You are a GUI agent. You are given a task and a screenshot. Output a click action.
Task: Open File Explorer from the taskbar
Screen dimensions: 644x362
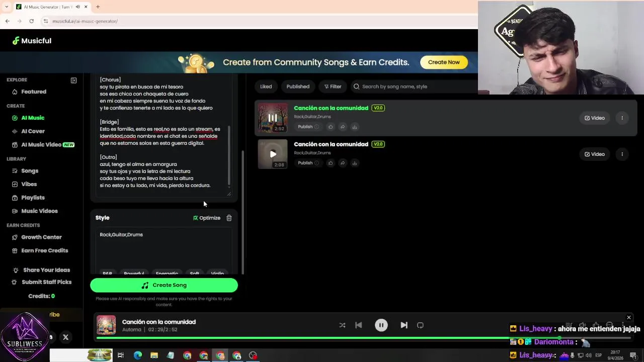point(154,355)
